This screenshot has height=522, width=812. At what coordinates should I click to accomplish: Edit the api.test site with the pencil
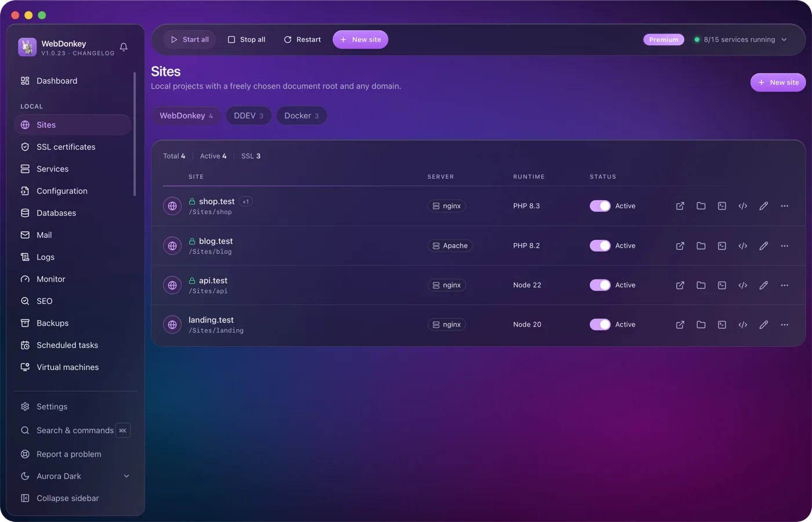(x=764, y=285)
